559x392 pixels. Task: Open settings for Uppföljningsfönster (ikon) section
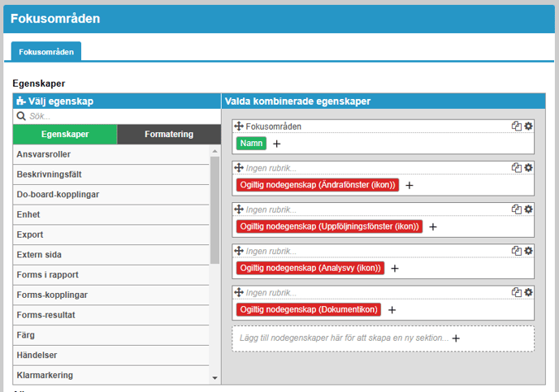coord(528,209)
